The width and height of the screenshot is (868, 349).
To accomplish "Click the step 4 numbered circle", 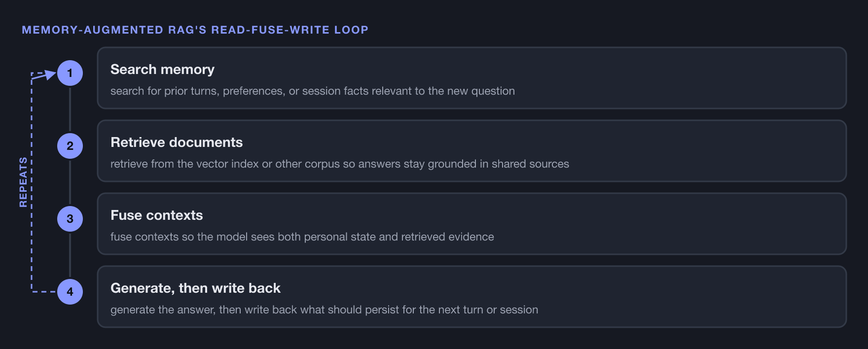I will point(70,292).
